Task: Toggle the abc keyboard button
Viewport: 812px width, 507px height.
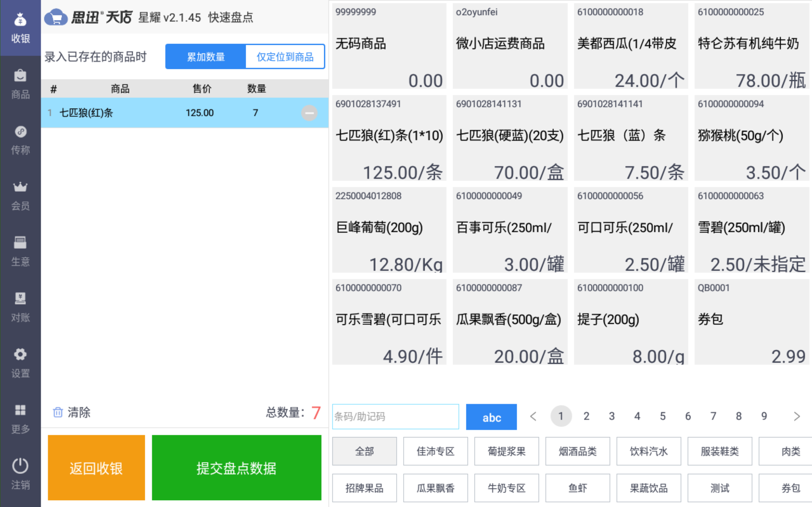Action: [x=491, y=417]
